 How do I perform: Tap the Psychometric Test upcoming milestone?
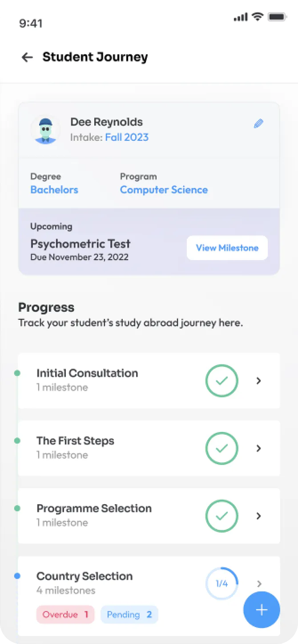tap(80, 244)
